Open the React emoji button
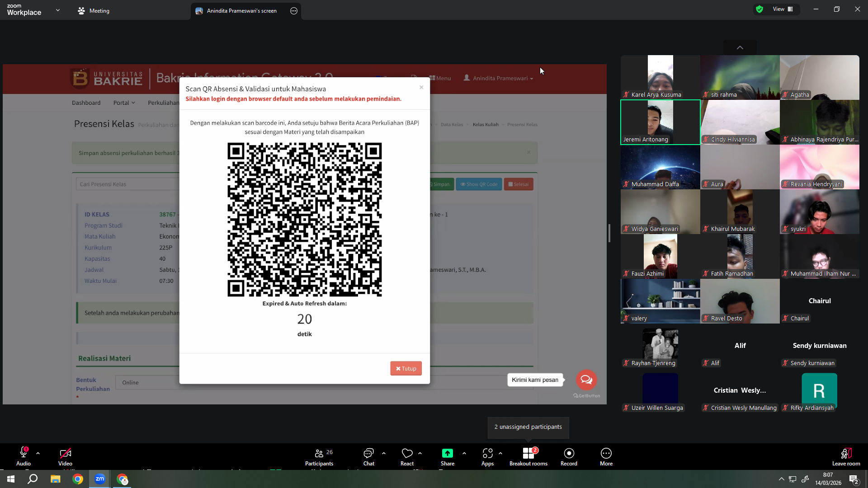 coord(407,456)
